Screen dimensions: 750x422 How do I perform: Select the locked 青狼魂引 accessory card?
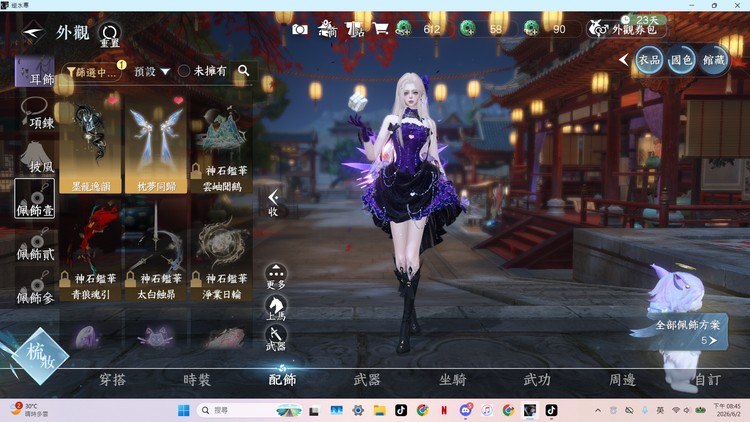tap(90, 250)
